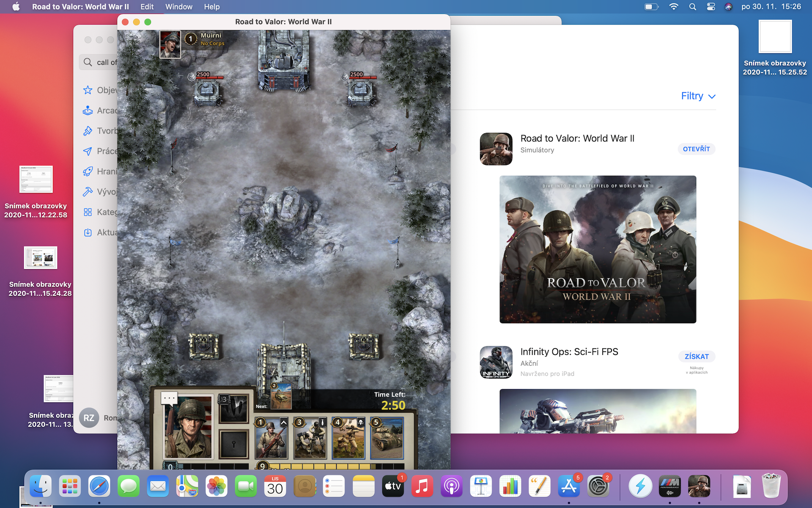Open the Edit menu

147,7
